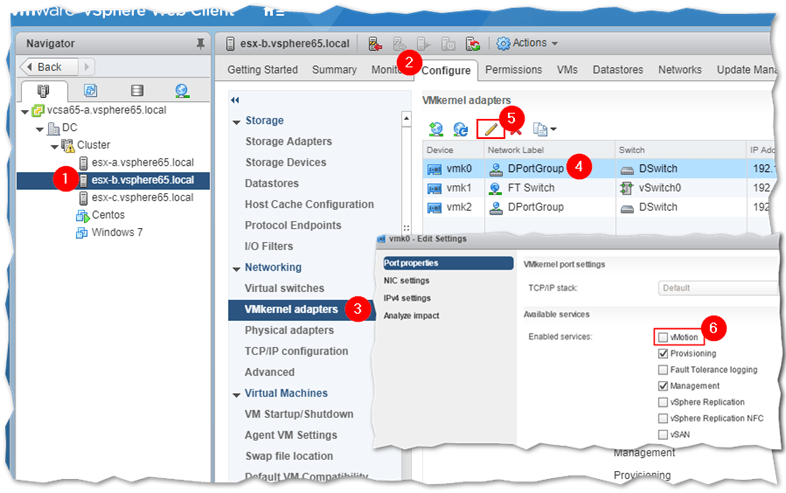
Task: Switch to the Permissions tab
Action: click(513, 70)
